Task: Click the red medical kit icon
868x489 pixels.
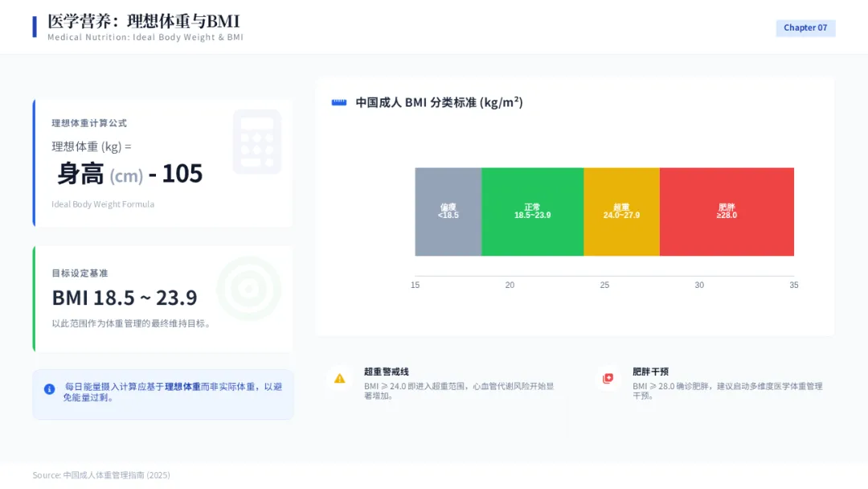Action: (x=608, y=379)
